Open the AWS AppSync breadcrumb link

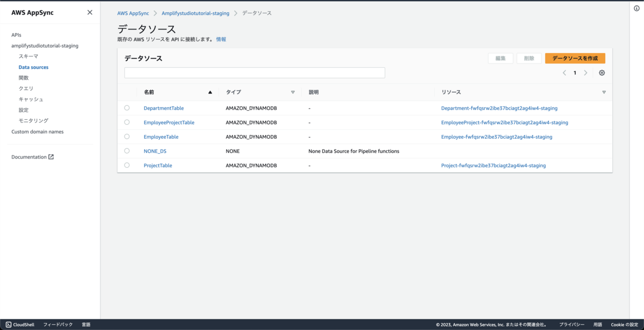click(x=133, y=13)
